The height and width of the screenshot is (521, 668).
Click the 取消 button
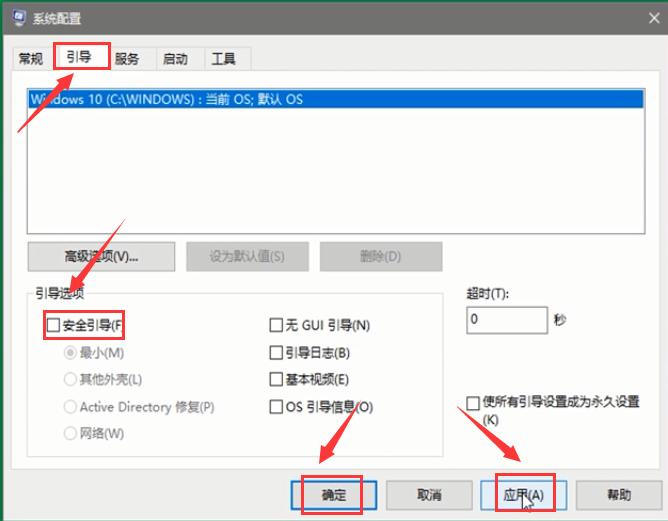(429, 494)
